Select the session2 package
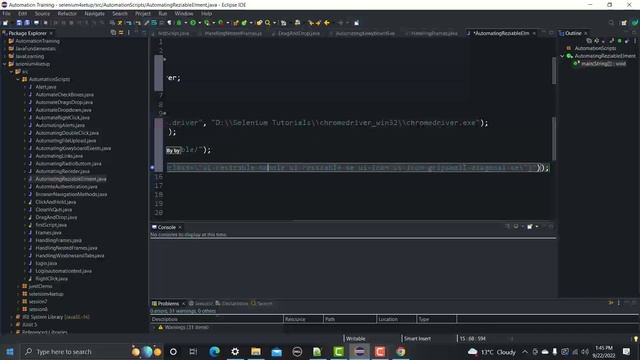640x360 pixels. point(38,302)
